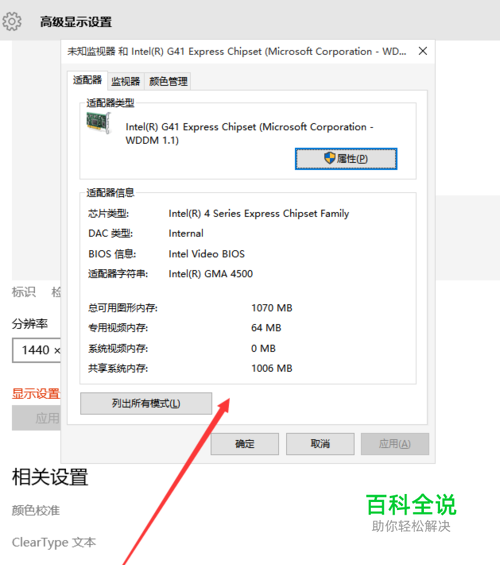
Task: Click the 适配器字符串 label
Action: 118,274
